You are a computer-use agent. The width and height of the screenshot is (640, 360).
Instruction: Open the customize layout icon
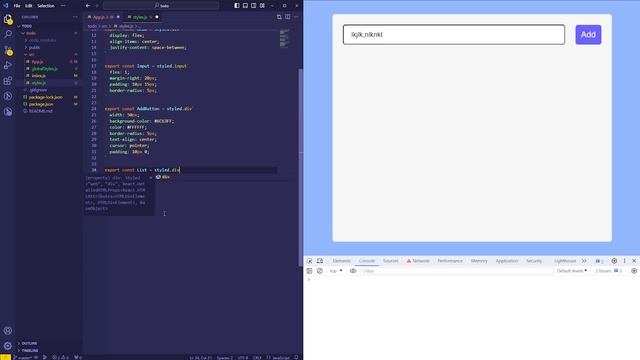[262, 6]
